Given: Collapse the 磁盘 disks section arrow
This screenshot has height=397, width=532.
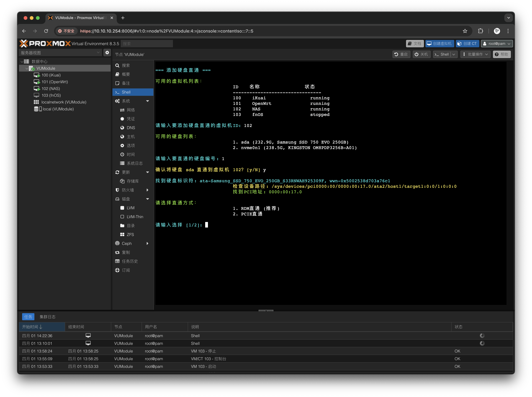Looking at the screenshot, I should 148,199.
